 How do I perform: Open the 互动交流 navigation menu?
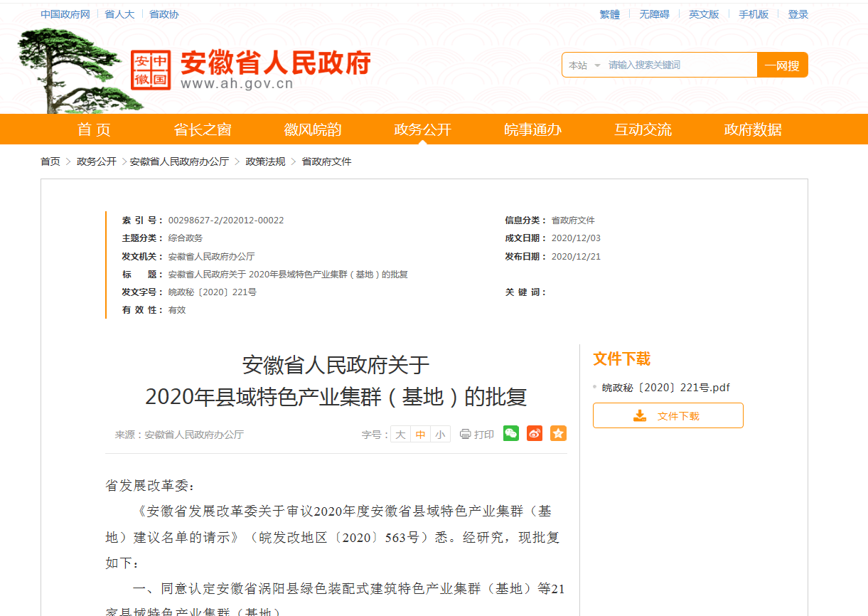642,129
